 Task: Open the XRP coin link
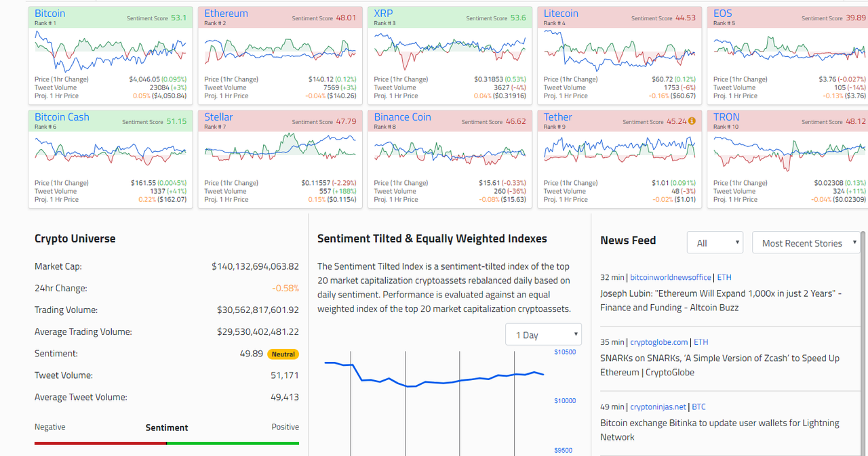coord(383,14)
